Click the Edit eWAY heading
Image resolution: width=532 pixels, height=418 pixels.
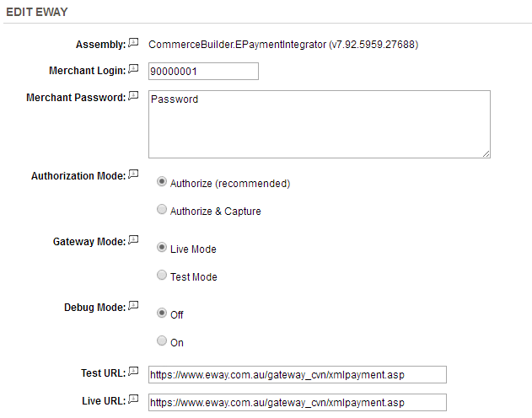tap(37, 12)
